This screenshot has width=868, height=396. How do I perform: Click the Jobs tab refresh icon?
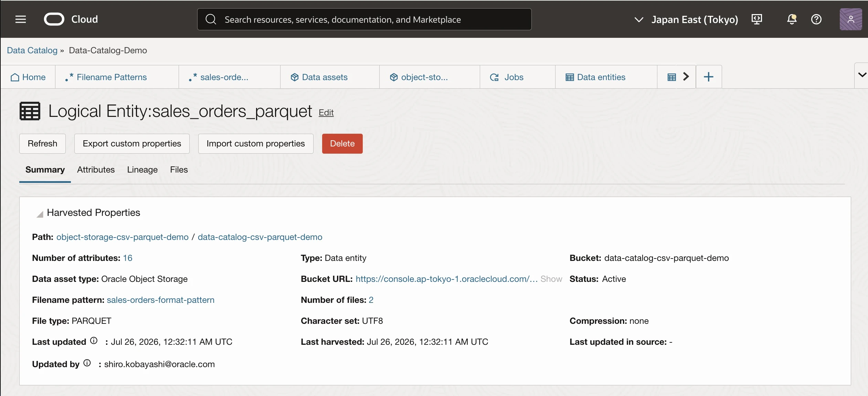495,77
